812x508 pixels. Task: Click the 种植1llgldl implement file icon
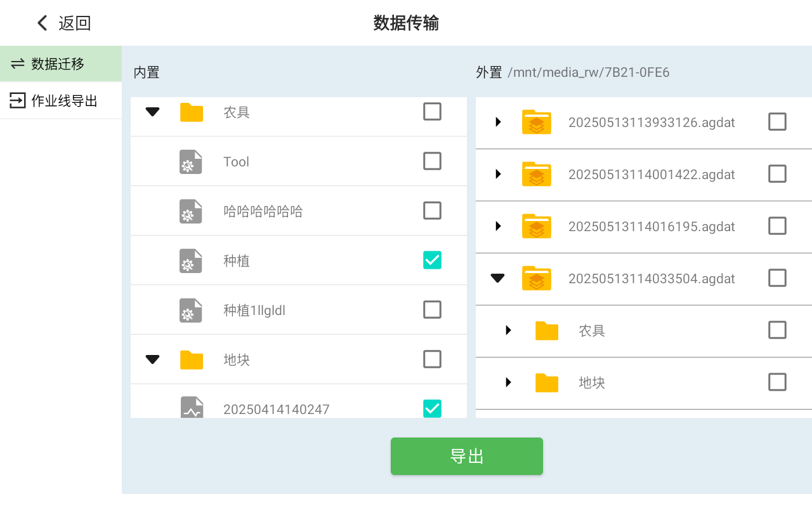click(x=191, y=311)
